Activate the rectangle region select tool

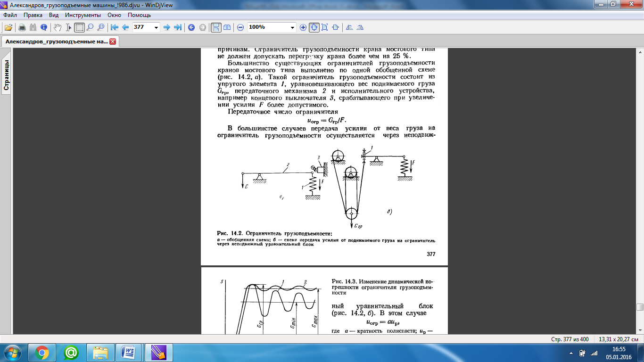79,27
